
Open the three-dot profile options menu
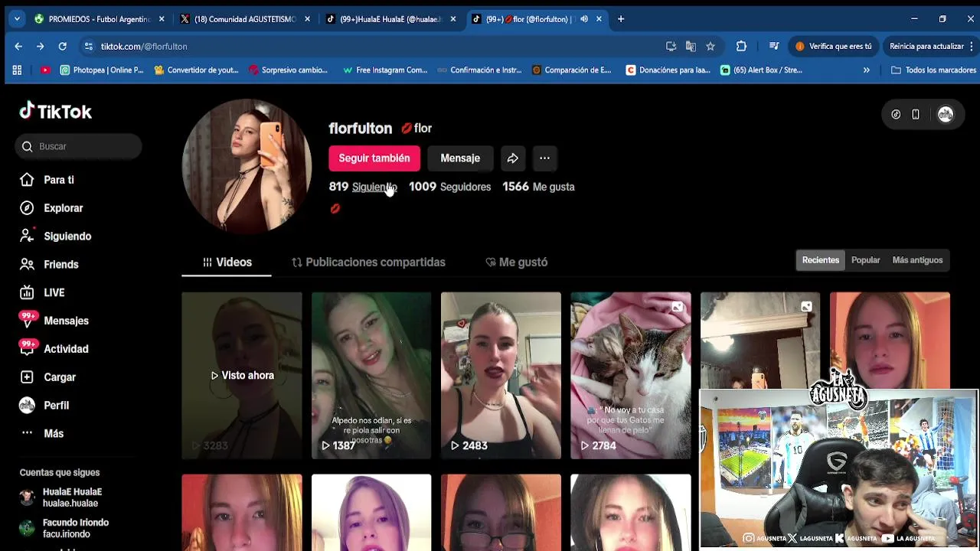tap(545, 158)
